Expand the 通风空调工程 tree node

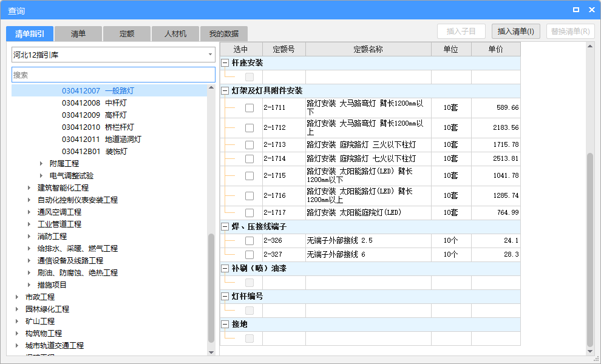point(29,212)
